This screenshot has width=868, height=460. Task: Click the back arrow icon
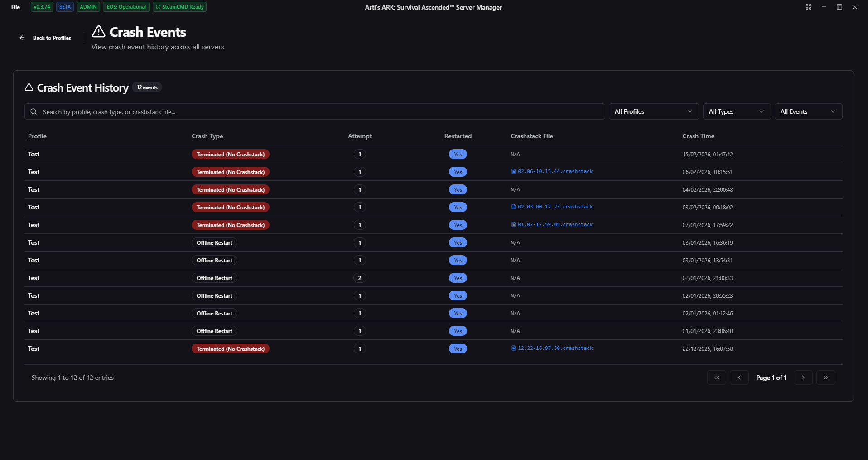coord(22,38)
